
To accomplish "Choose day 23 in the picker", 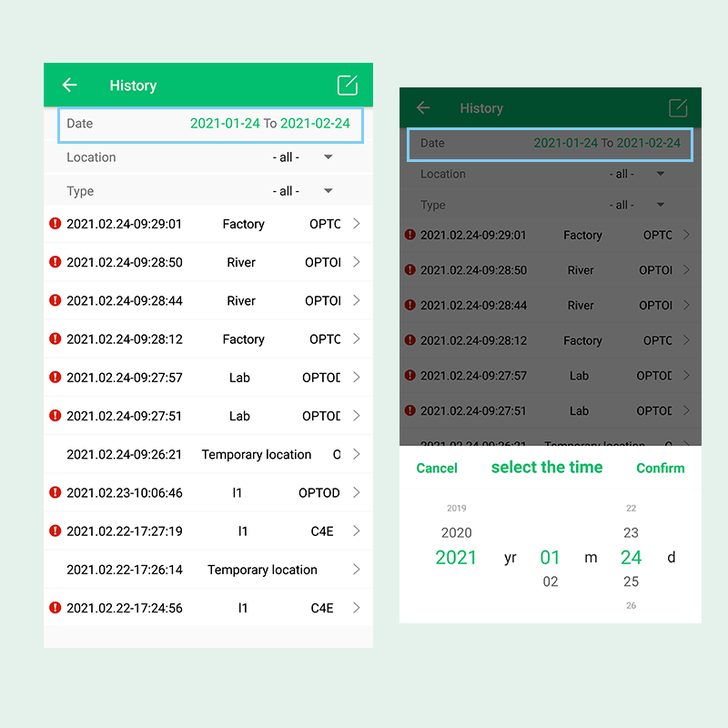I will (631, 533).
